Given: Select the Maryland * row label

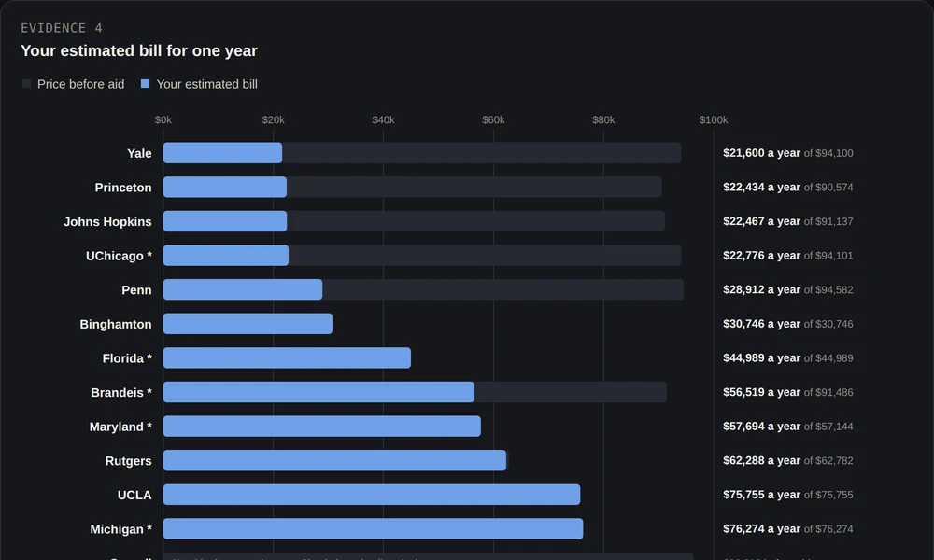Looking at the screenshot, I should pyautogui.click(x=120, y=427).
